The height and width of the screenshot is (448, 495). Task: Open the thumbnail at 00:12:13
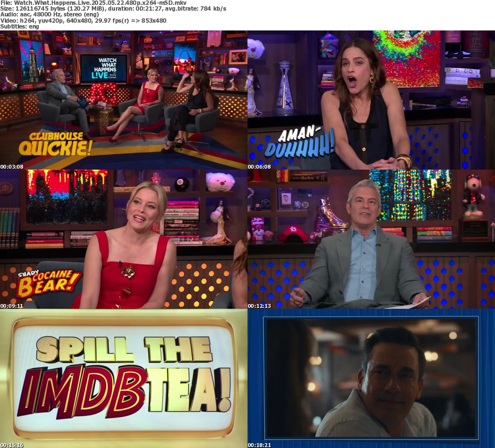click(371, 239)
